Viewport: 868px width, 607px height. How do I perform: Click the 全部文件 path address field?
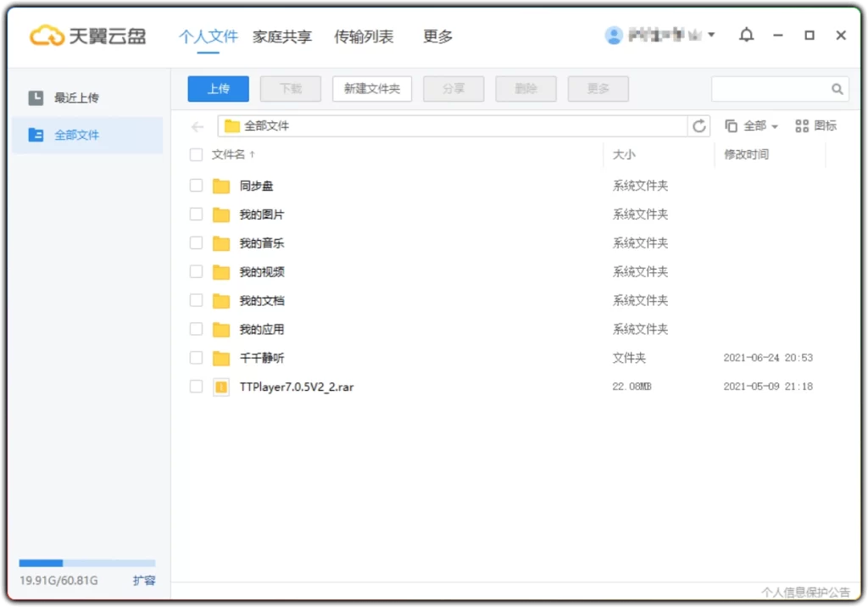pyautogui.click(x=453, y=126)
